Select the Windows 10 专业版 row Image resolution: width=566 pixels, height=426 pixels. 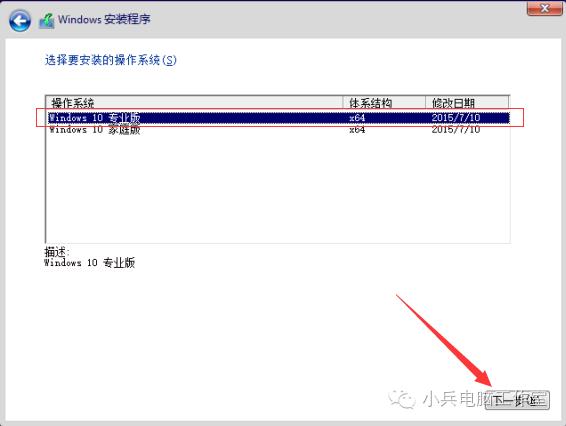coord(279,118)
